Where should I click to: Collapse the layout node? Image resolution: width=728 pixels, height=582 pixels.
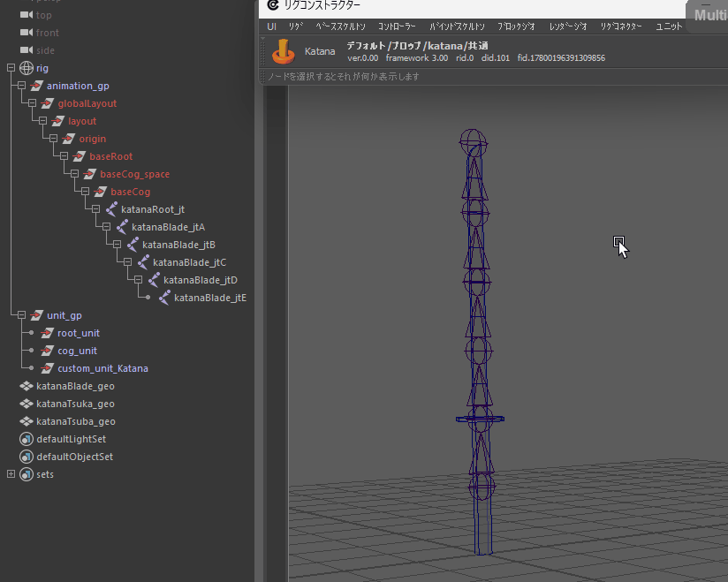(42, 121)
